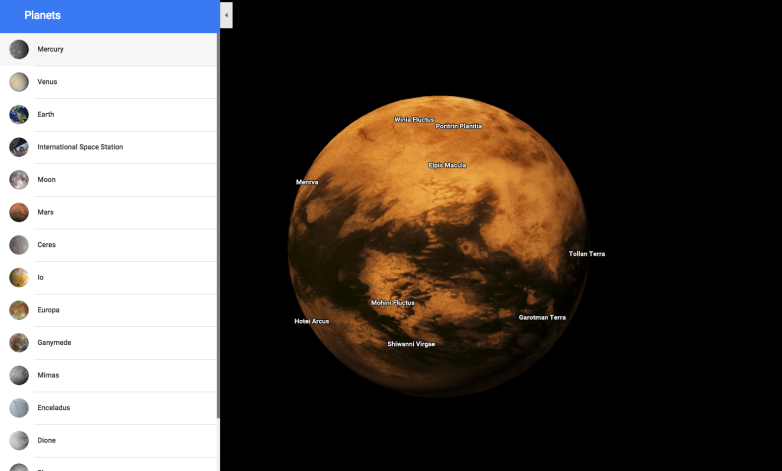Click the Garotman Terra label
Image resolution: width=782 pixels, height=471 pixels.
pyautogui.click(x=542, y=317)
